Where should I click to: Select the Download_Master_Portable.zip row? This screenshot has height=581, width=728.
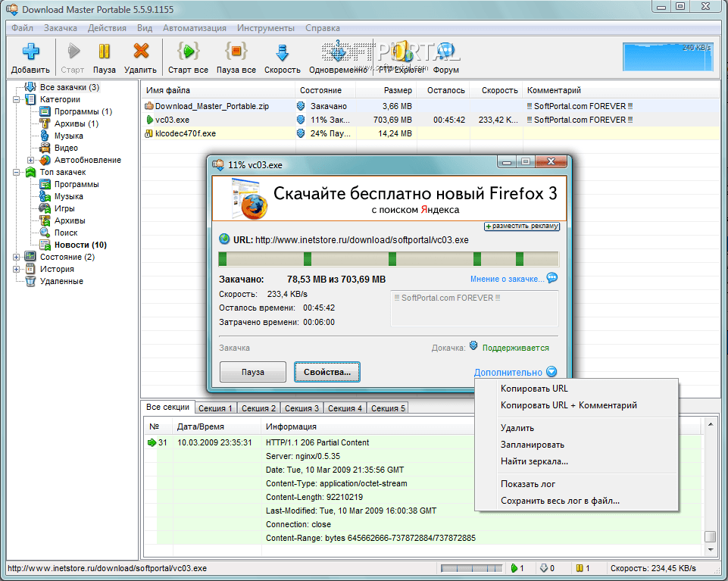(x=430, y=106)
